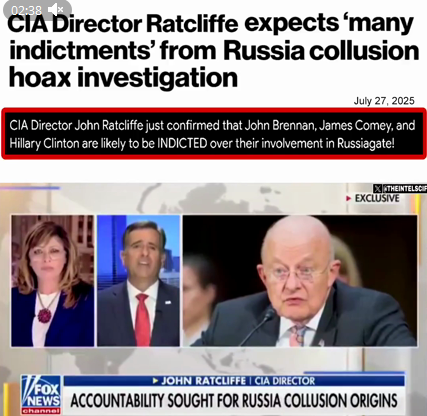The image size is (427, 416).
Task: Click the word INDICTED in the caption
Action: pyautogui.click(x=182, y=143)
